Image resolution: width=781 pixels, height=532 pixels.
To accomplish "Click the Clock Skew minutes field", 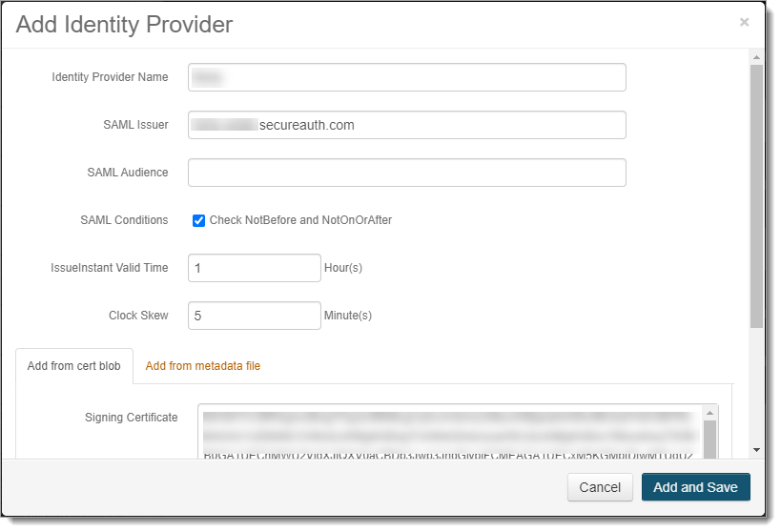I will click(x=254, y=316).
